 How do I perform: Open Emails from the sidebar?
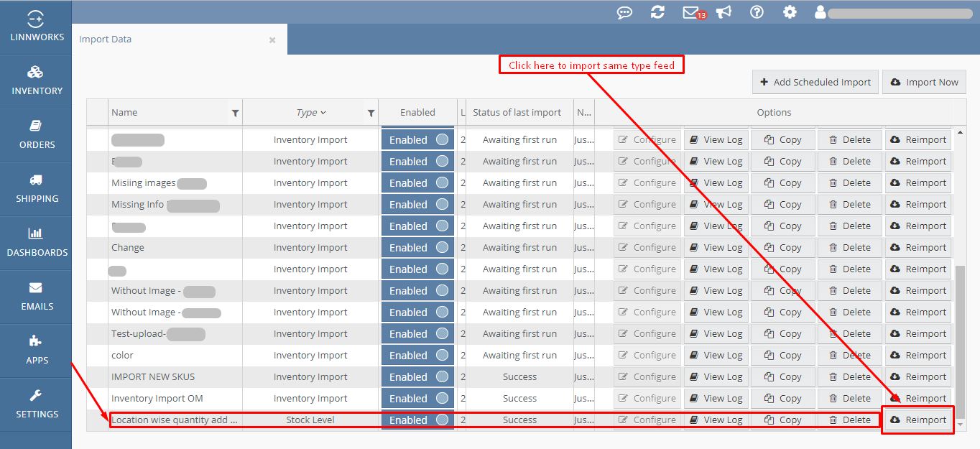click(x=36, y=297)
